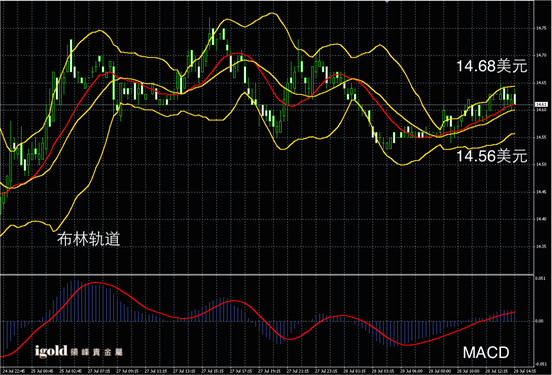Open the igold logo watermark

51,351
